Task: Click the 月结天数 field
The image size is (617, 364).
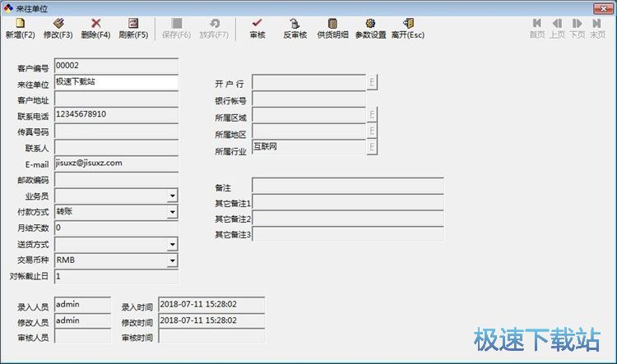Action: tap(116, 228)
